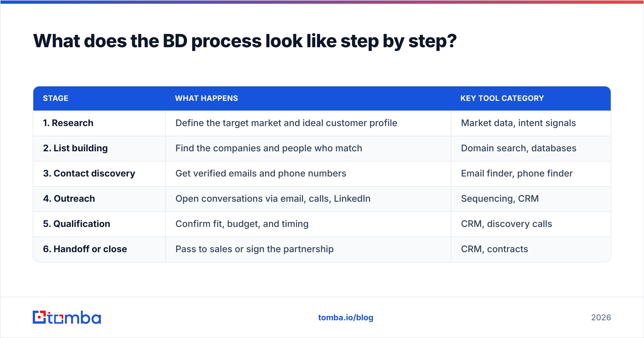Viewport: 644px width, 338px height.
Task: Open the tomba.io/blog link
Action: [x=346, y=318]
